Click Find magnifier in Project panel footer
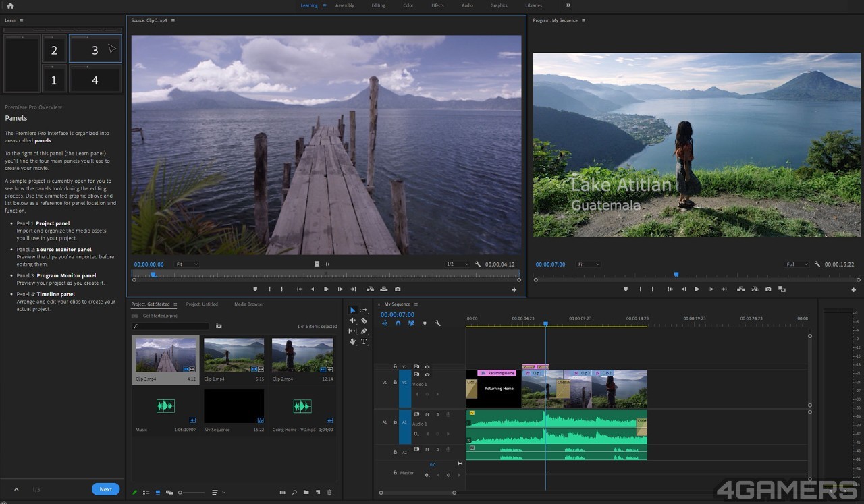 294,493
